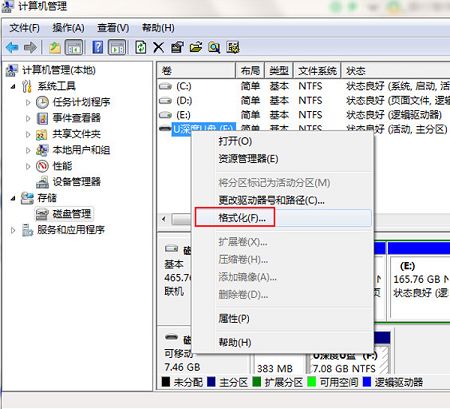Expand the 任务计划程序 node
Image resolution: width=450 pixels, height=409 pixels.
click(x=28, y=102)
